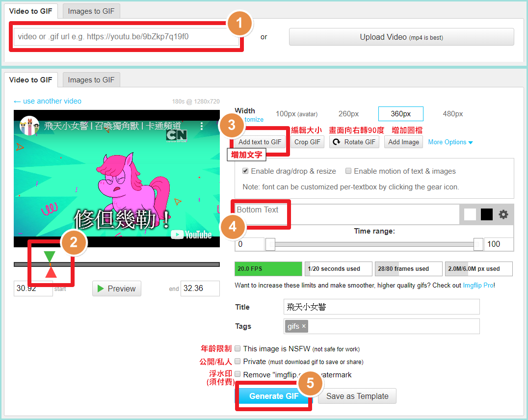Click the Tags input field
Image resolution: width=528 pixels, height=420 pixels.
coord(381,326)
